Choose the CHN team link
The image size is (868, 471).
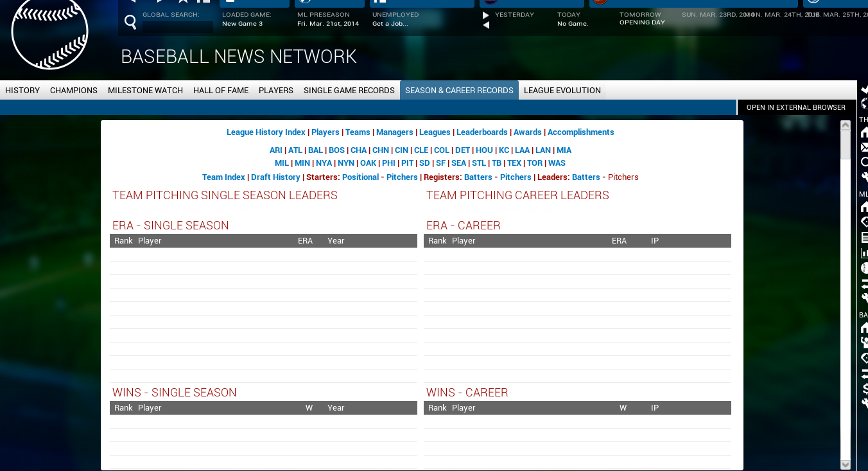[x=381, y=150]
